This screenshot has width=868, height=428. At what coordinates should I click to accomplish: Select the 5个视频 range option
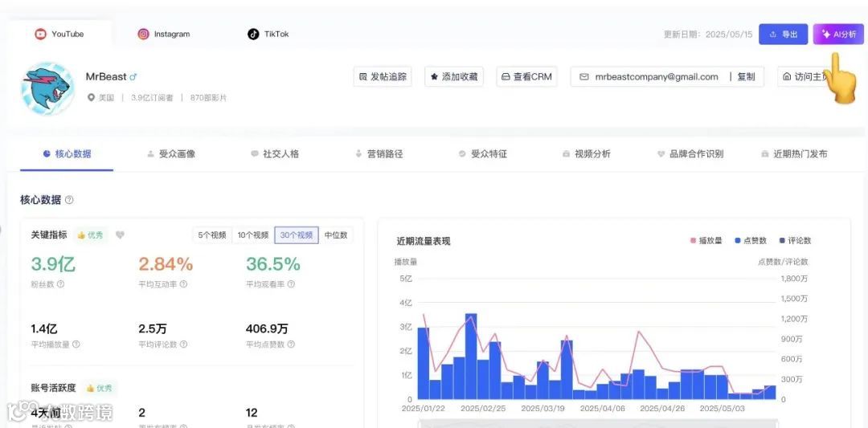(x=212, y=235)
